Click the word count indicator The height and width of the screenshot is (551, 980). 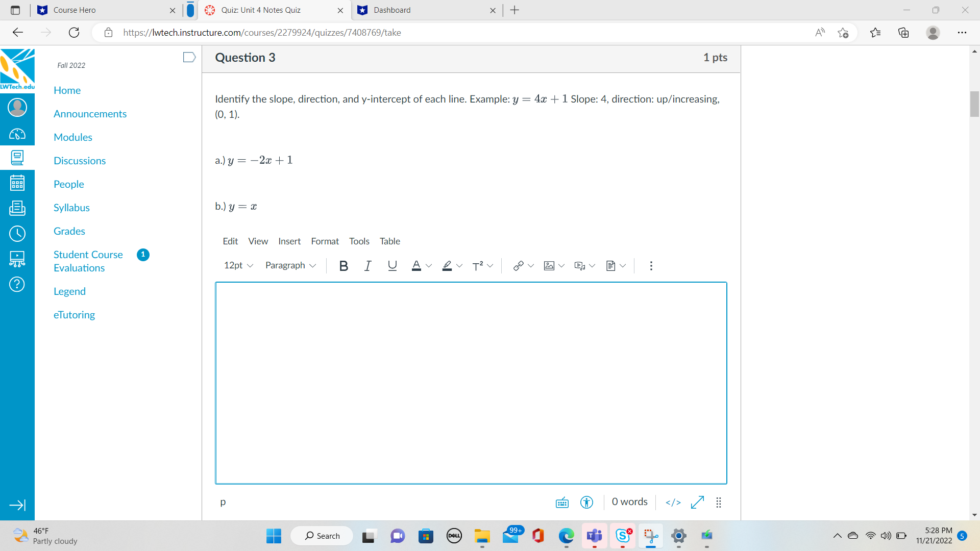click(x=629, y=501)
